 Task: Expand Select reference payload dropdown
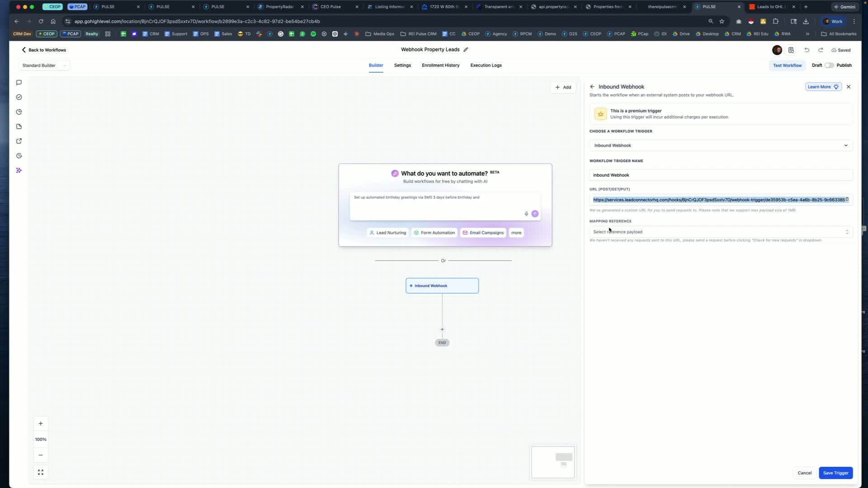coord(721,232)
